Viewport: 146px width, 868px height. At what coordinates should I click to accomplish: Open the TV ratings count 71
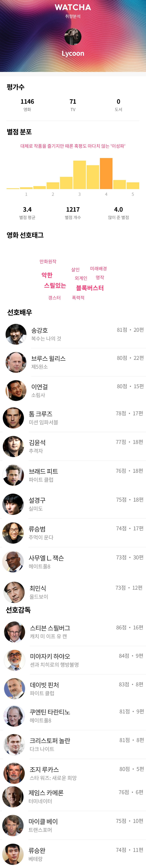point(73,102)
